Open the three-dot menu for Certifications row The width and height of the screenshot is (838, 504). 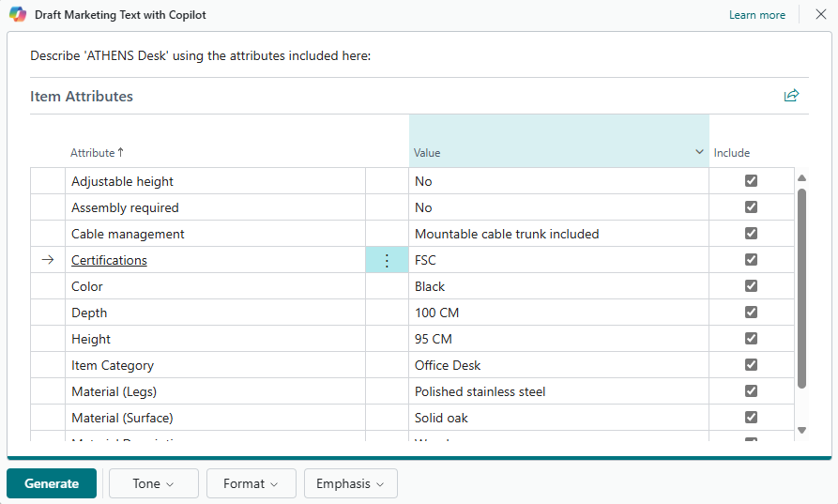point(387,260)
